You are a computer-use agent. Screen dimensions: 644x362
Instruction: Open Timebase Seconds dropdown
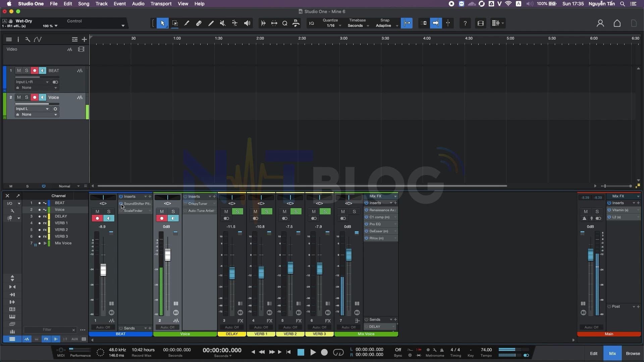click(358, 25)
